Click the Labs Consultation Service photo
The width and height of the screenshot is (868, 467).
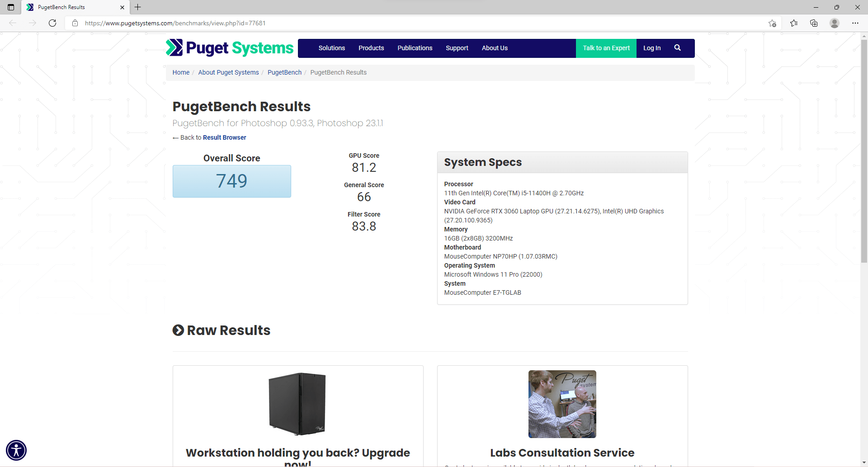coord(562,404)
